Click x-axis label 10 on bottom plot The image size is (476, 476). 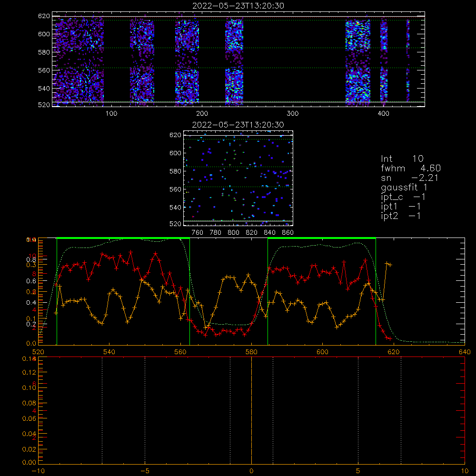point(465,471)
